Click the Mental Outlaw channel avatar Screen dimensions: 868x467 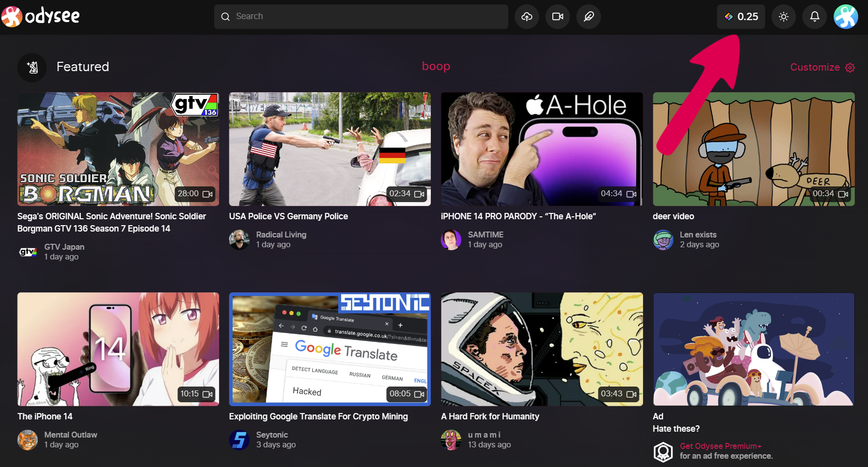pyautogui.click(x=27, y=440)
